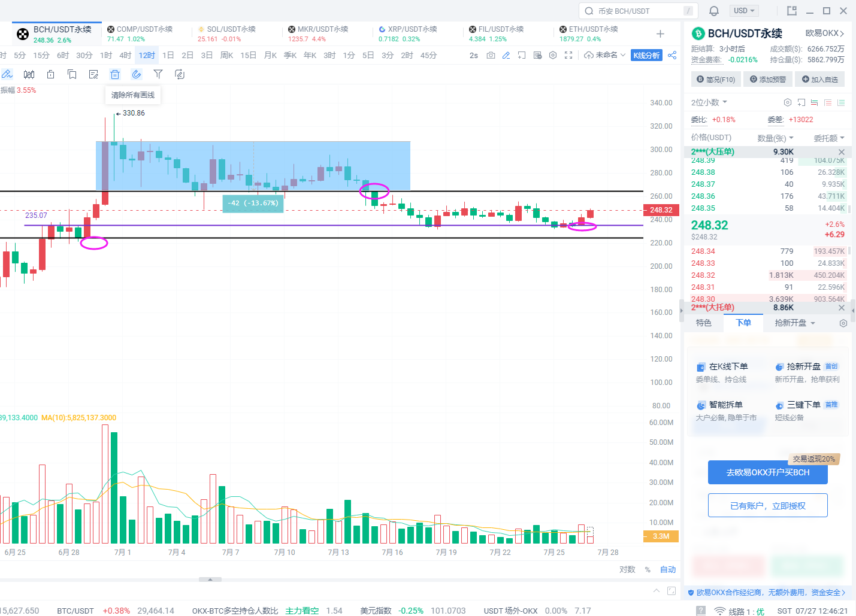856x616 pixels.
Task: Select the 4时 timeframe
Action: click(x=125, y=55)
